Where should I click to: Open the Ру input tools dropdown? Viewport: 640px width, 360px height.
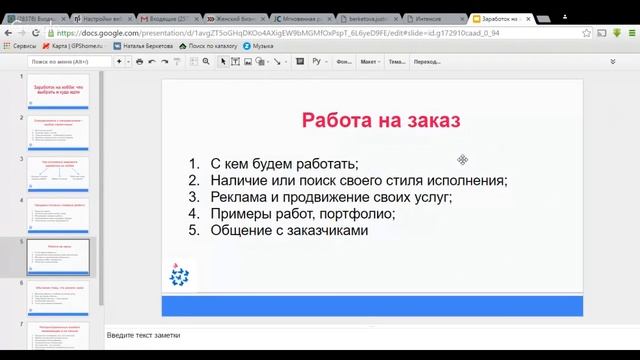pos(320,62)
